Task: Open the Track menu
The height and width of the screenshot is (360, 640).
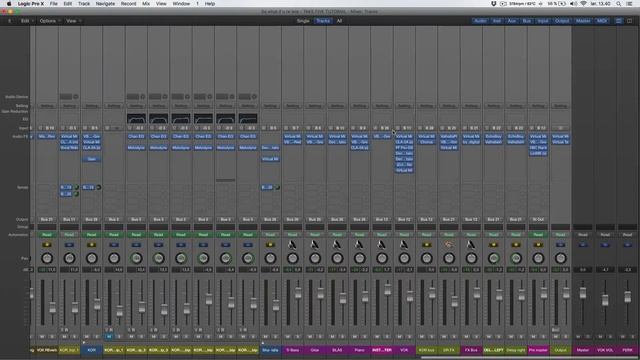Action: (x=84, y=4)
